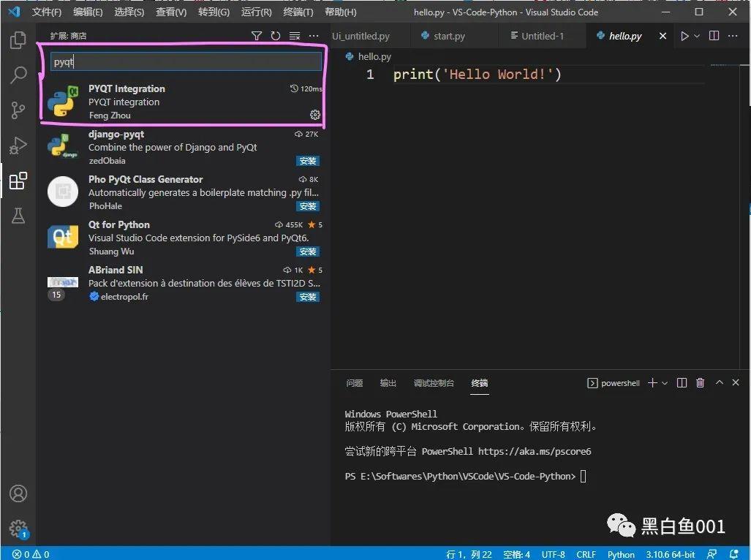Open the Source Control view
Viewport: 751px width, 560px height.
pyautogui.click(x=18, y=110)
